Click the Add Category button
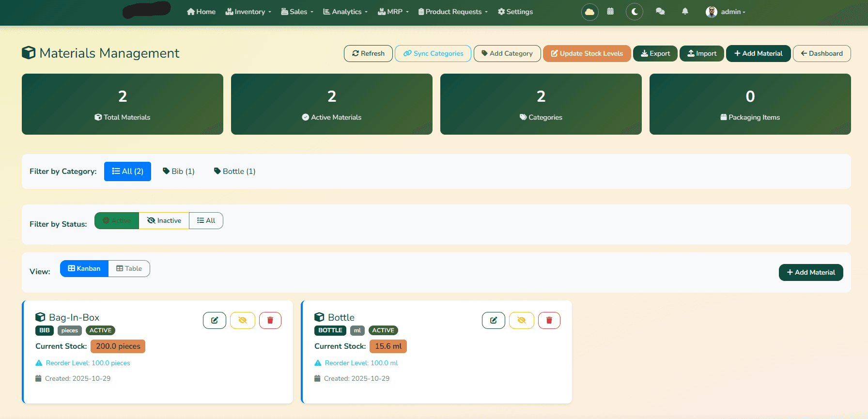 click(x=507, y=53)
